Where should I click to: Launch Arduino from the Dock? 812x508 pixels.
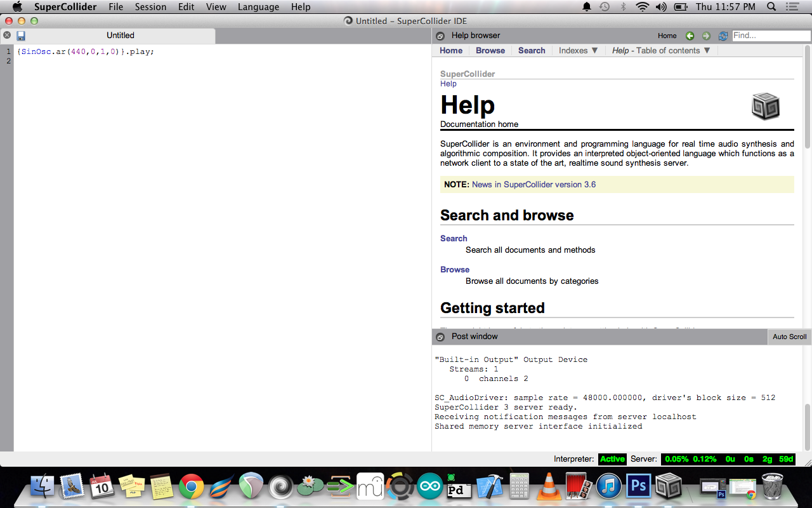point(430,487)
